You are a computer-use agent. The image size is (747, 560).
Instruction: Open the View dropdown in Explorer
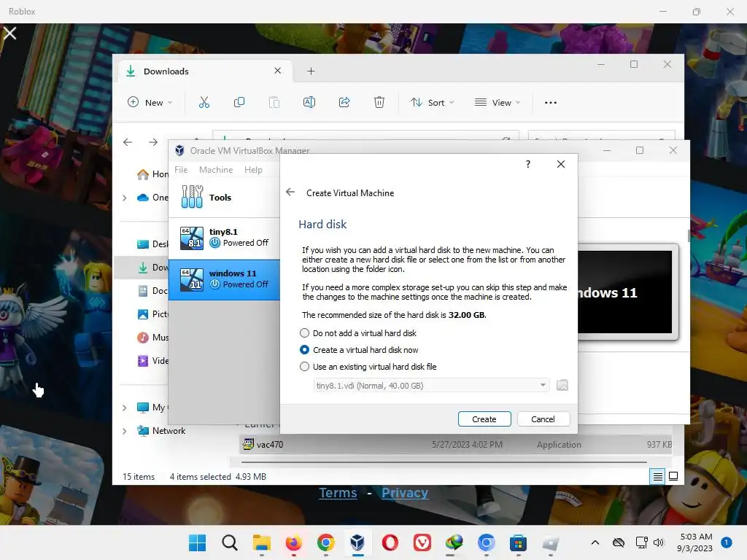498,102
